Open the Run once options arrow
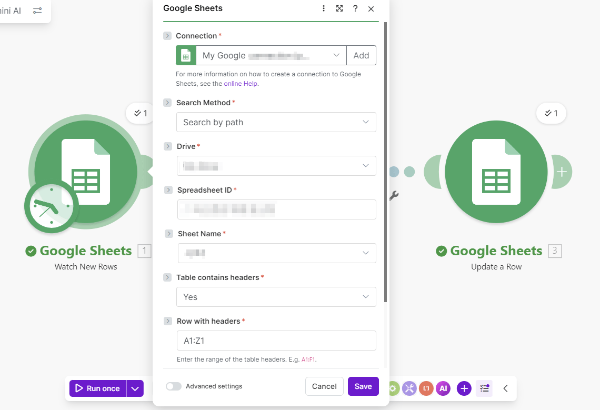Screen dimensions: 600x410 [x=135, y=389]
